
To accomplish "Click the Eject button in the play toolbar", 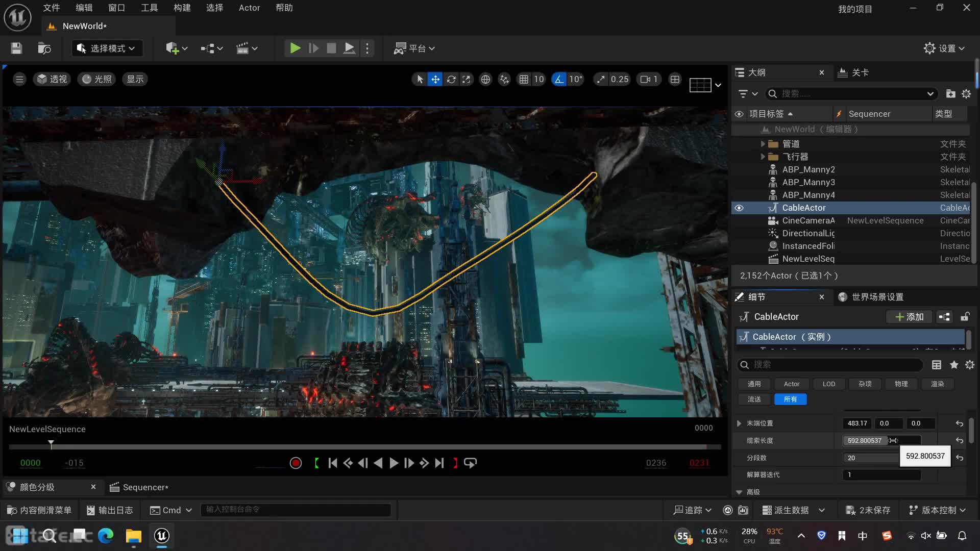I will [349, 48].
